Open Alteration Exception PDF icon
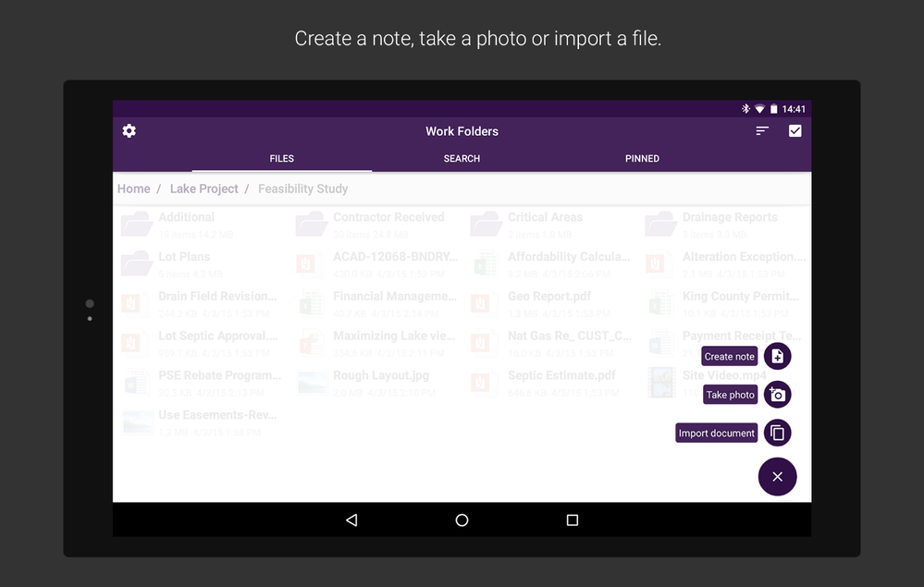 coord(659,263)
